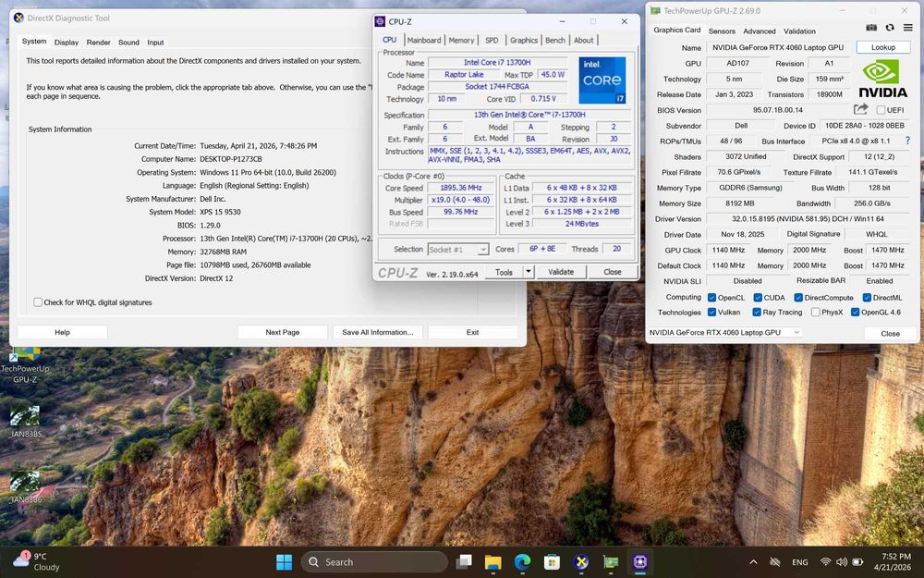Screen dimensions: 924x578
Task: Click the GPU-Z screenshot camera icon
Action: (871, 28)
